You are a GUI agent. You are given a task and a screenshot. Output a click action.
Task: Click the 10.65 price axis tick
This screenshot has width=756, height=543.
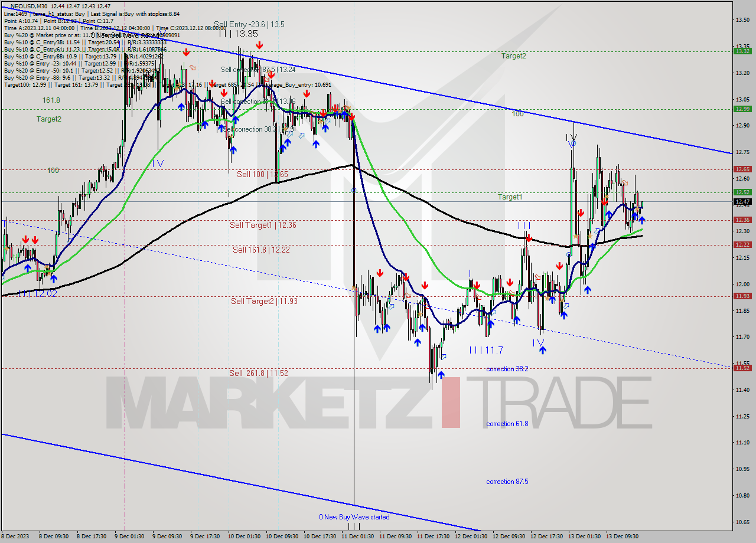coord(742,522)
